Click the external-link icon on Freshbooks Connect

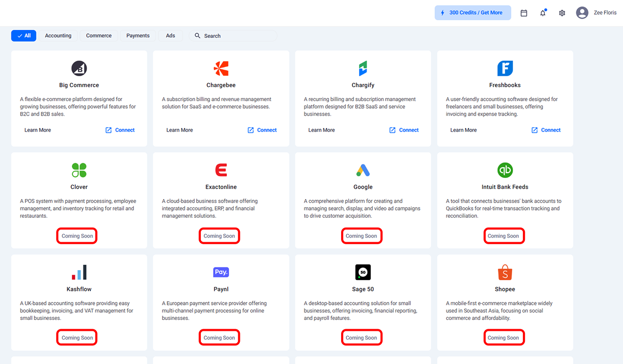535,130
